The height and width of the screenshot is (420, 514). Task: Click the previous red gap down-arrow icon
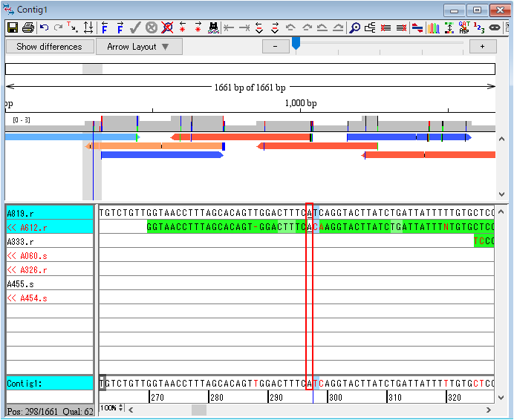pos(259,28)
